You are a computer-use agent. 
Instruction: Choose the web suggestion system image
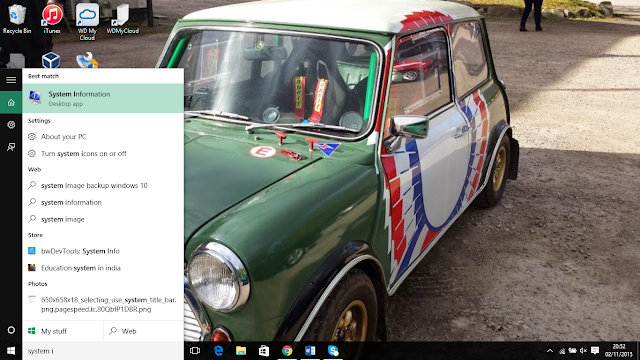[103, 219]
